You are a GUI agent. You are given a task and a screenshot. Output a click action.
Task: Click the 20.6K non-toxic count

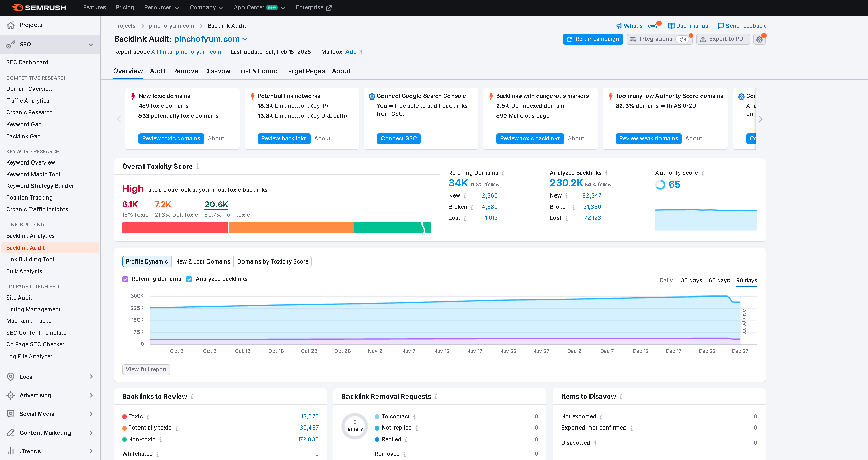coord(216,205)
